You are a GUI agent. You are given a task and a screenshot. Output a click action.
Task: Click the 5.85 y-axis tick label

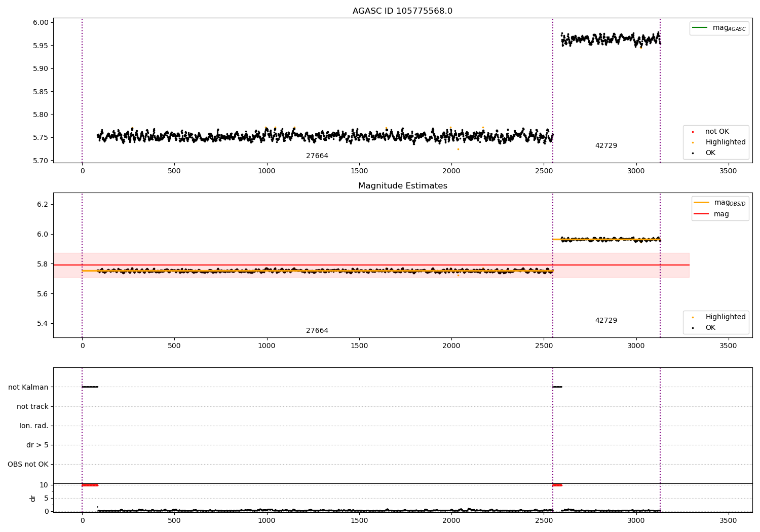pyautogui.click(x=41, y=92)
